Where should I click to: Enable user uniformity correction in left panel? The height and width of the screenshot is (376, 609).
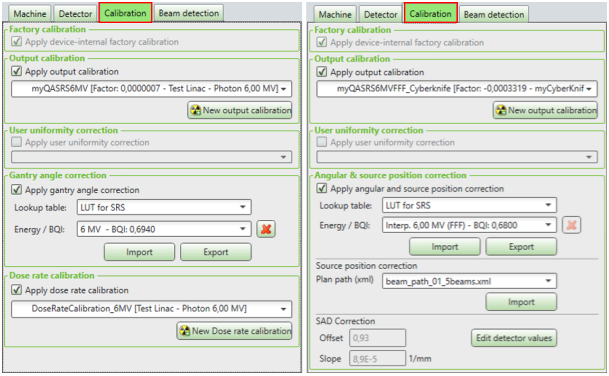(x=16, y=142)
